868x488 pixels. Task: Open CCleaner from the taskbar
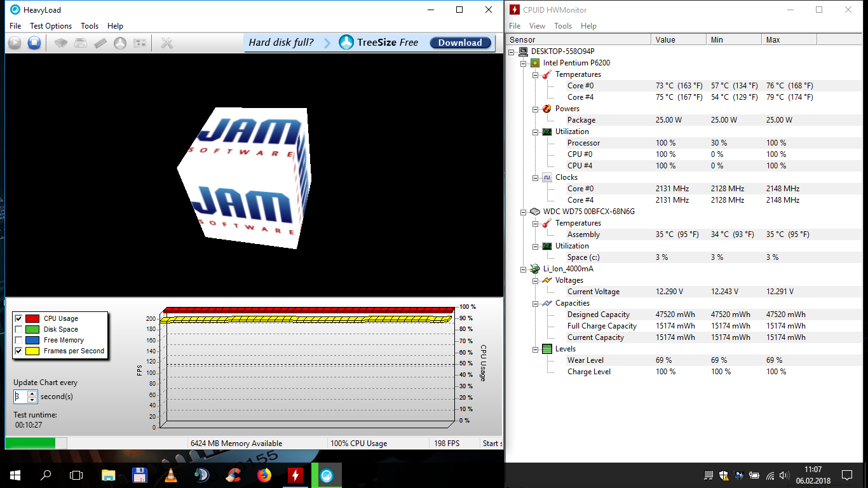233,475
